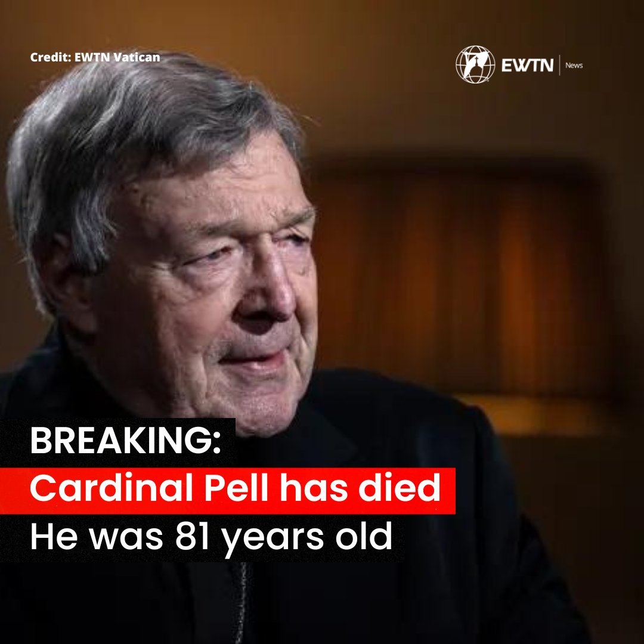The image size is (644, 644).
Task: Click the BREAKING: label
Action: pyautogui.click(x=126, y=440)
